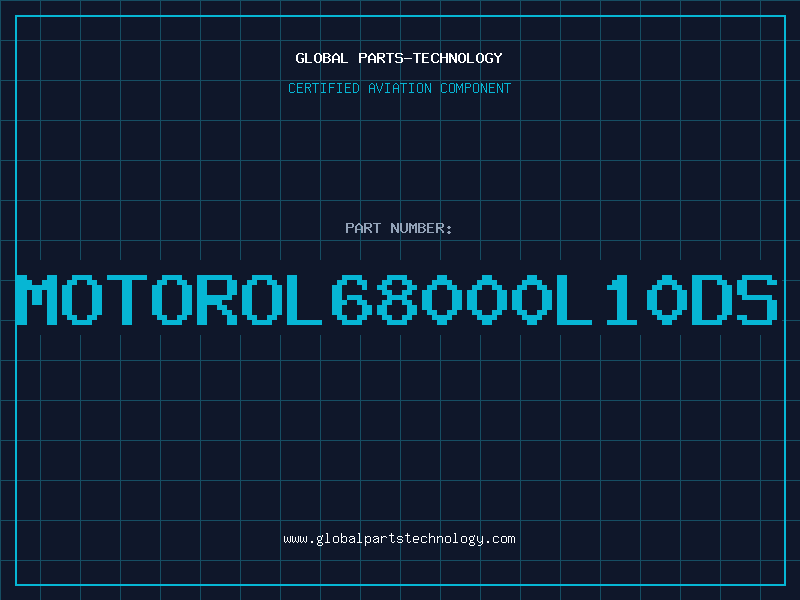Image resolution: width=800 pixels, height=600 pixels.
Task: Select the L before digit 6
Action: tap(305, 300)
